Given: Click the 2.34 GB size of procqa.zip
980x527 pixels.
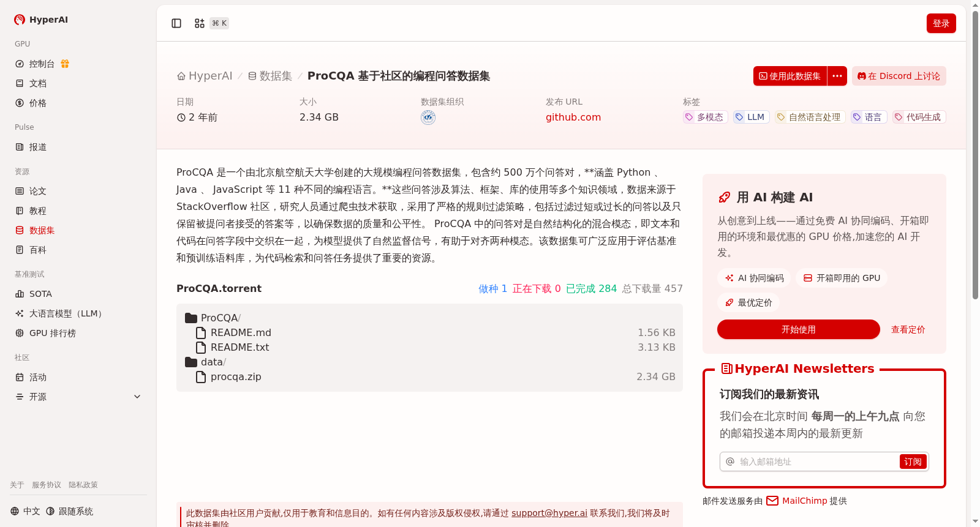Looking at the screenshot, I should [656, 376].
